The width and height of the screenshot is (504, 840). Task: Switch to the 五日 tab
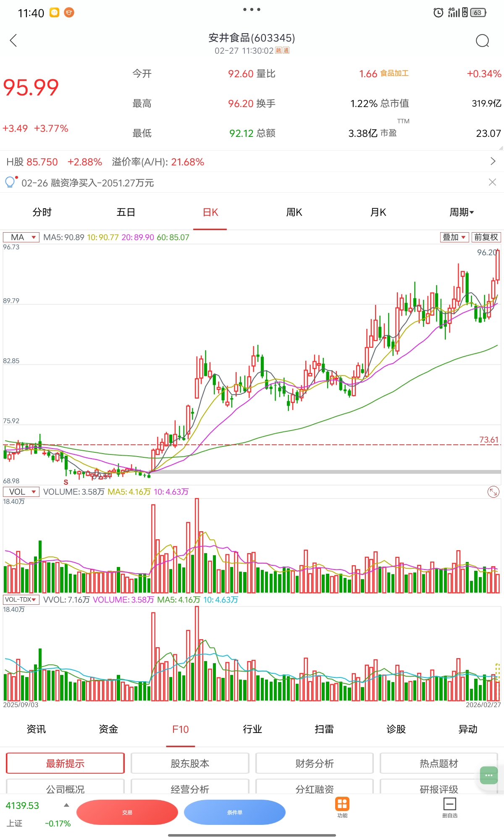(x=126, y=213)
